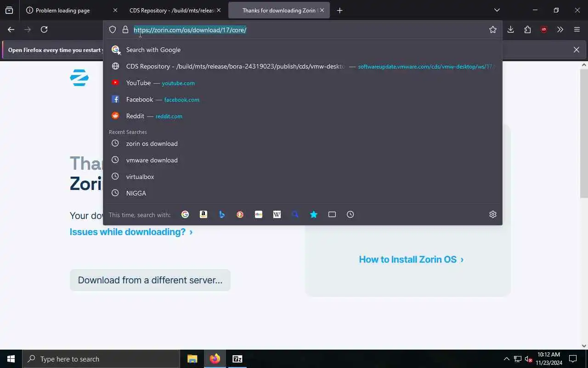Search in Bookmarks using star icon
The height and width of the screenshot is (368, 588).
pos(314,214)
